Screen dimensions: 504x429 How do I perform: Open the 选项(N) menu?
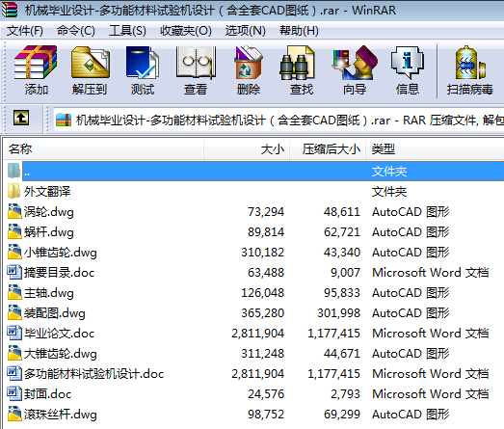tap(245, 31)
